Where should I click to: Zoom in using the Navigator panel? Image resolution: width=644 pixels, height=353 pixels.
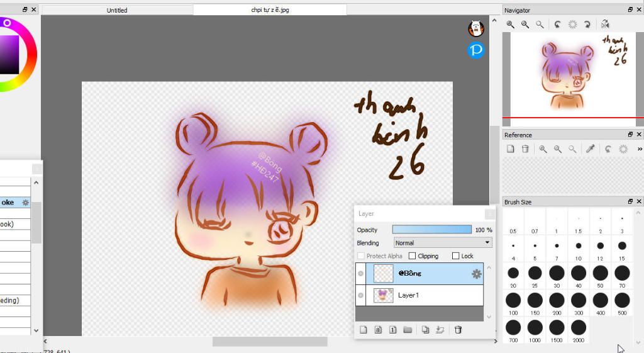point(510,25)
